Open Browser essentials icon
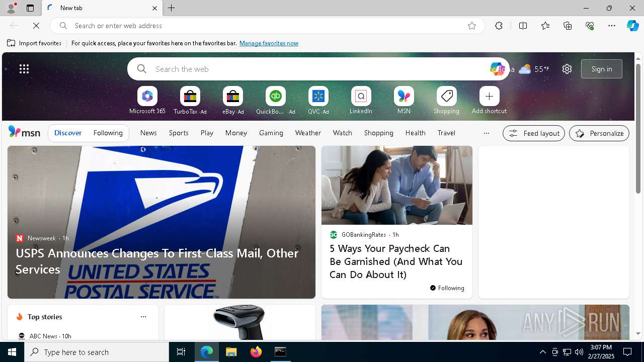 [x=590, y=26]
